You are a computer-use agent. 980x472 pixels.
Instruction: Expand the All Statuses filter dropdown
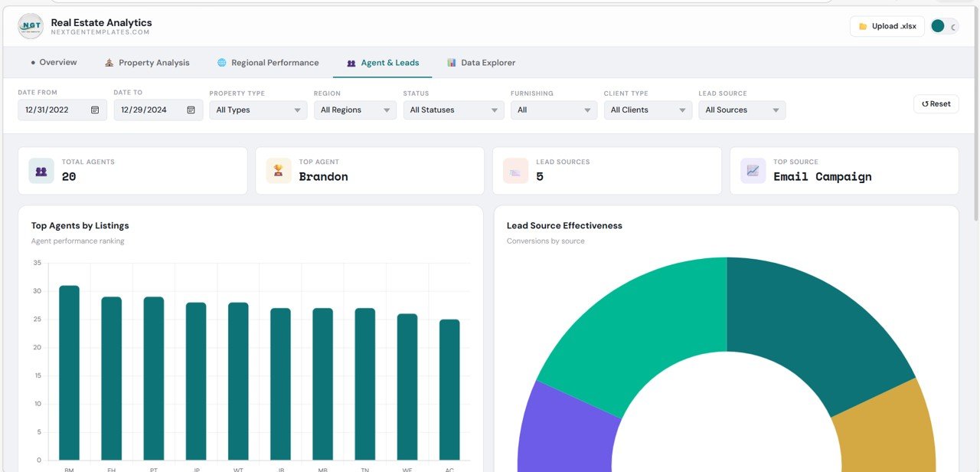[x=453, y=110]
